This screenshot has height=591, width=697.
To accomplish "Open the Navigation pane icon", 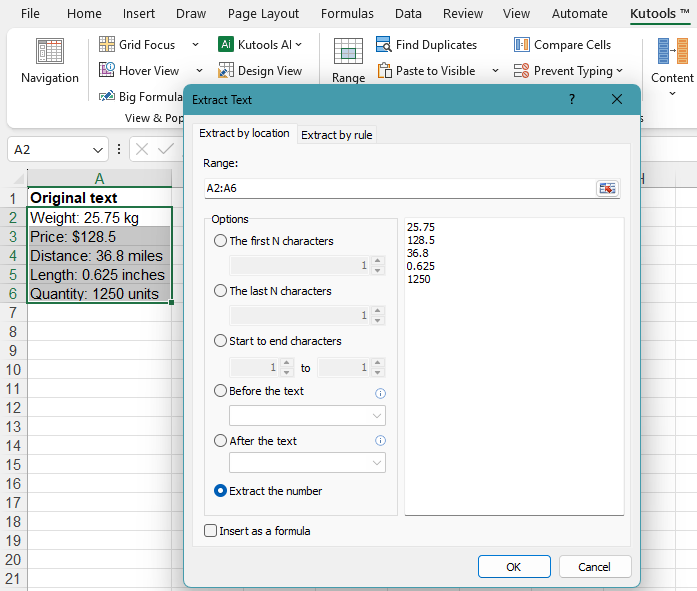I will 49,51.
